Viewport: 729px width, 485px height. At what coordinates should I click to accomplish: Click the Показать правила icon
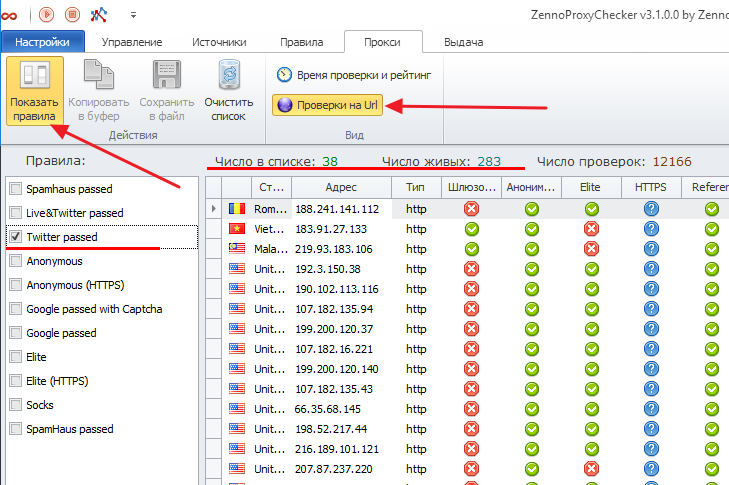[x=35, y=78]
